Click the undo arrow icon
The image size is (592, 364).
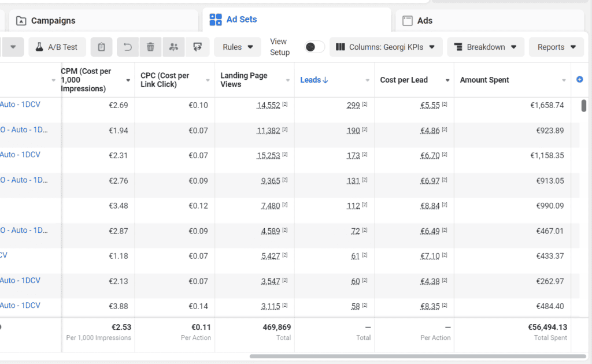(x=128, y=47)
